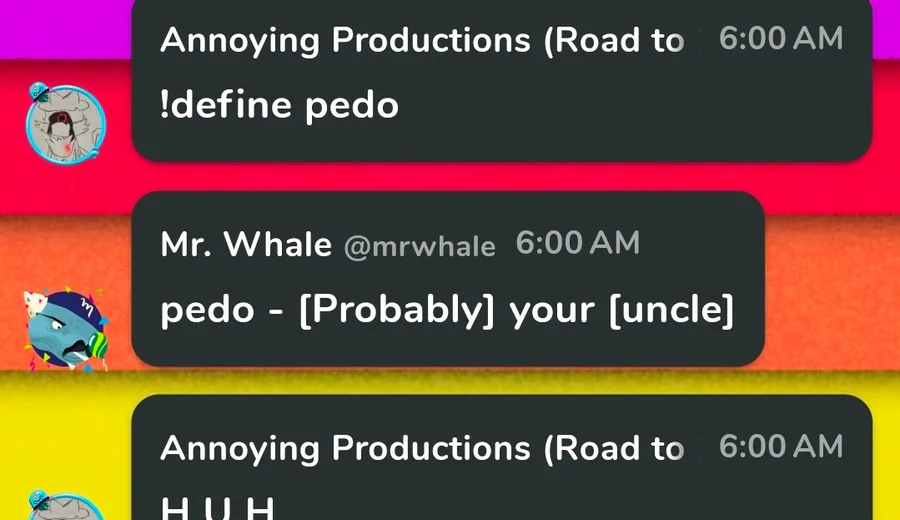Viewport: 900px width, 520px height.
Task: Click the 6:00 AM timestamp on the "H U H" message
Action: [781, 447]
